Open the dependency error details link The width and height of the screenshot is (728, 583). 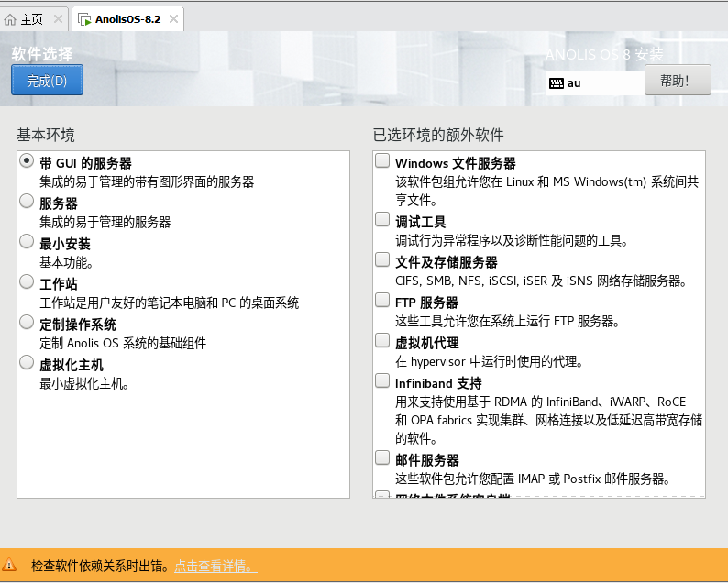pos(215,566)
